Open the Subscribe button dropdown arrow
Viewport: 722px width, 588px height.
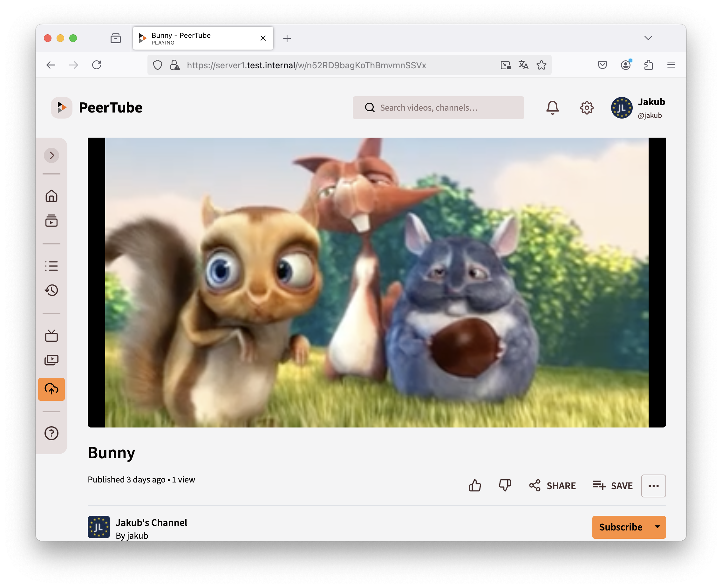(657, 527)
